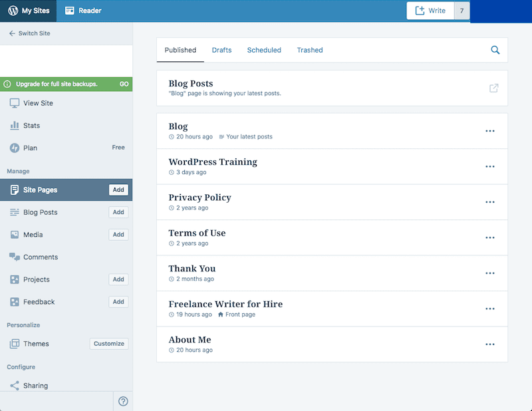
Task: Click '20 hours ago' under About Me
Action: click(x=194, y=350)
